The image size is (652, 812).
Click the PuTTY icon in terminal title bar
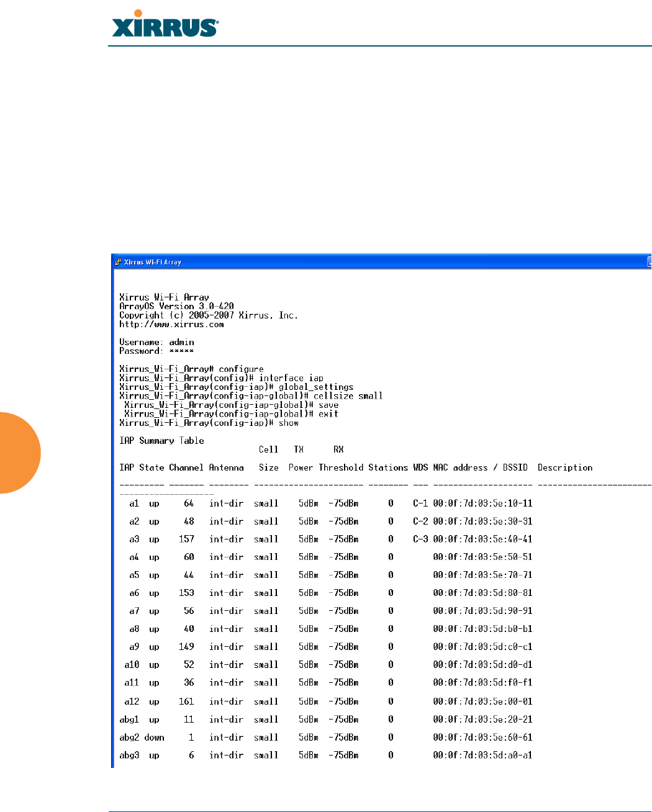[117, 262]
